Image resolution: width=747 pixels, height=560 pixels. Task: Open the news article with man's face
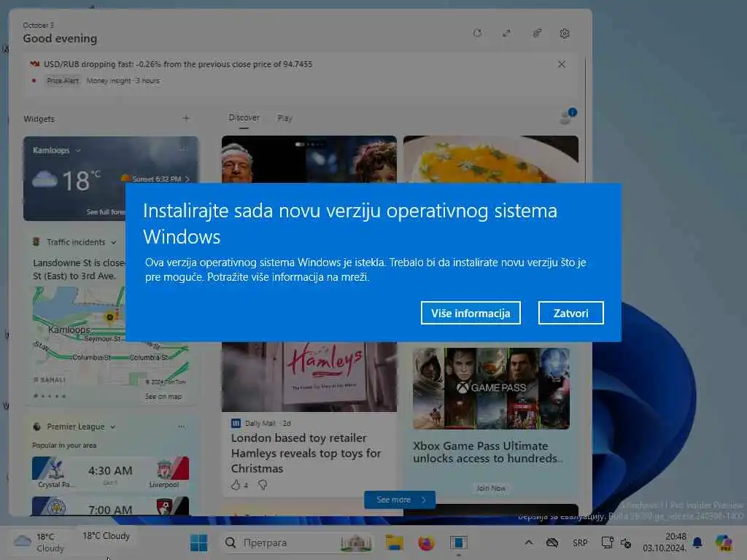(309, 159)
